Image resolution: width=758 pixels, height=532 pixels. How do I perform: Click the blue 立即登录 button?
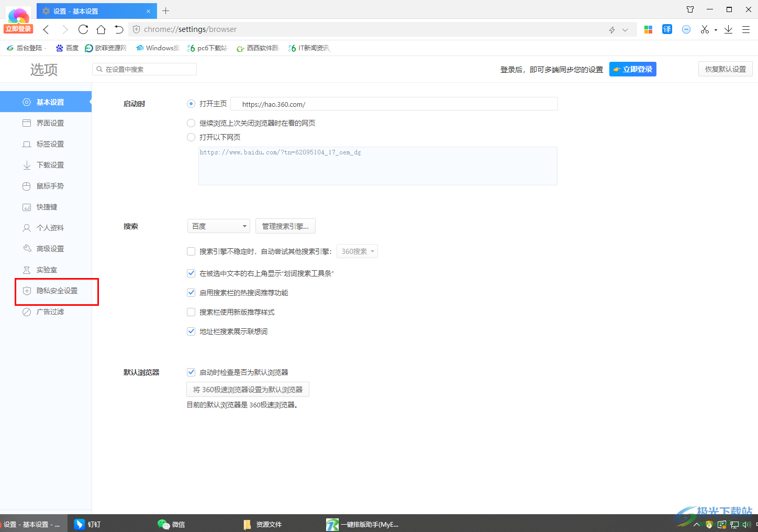click(632, 69)
